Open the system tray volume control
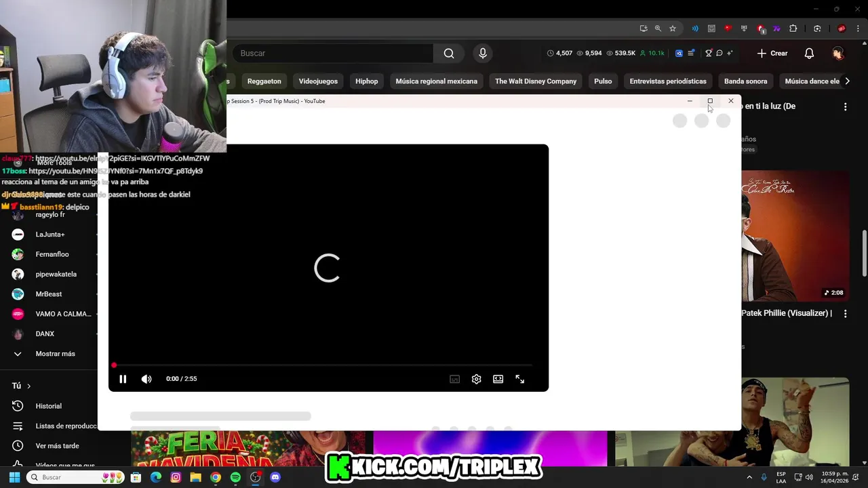This screenshot has width=868, height=488. (x=810, y=477)
